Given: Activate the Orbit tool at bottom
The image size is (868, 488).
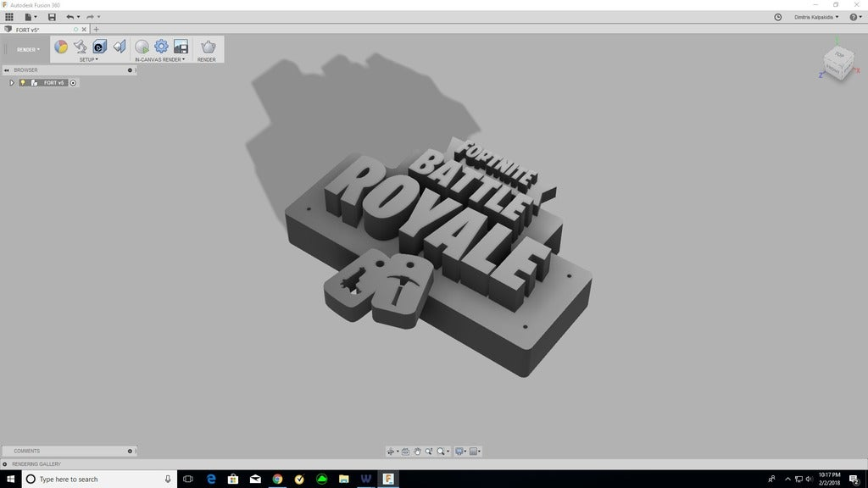Looking at the screenshot, I should pyautogui.click(x=391, y=451).
